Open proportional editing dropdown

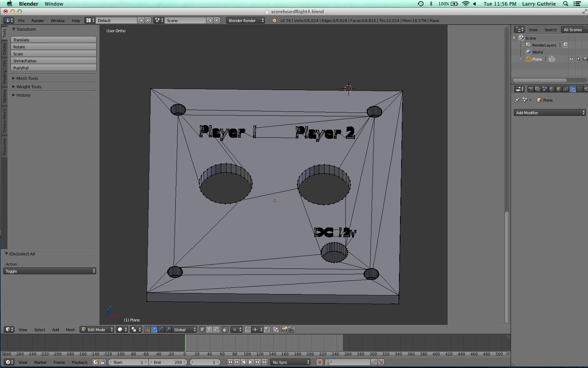click(x=236, y=329)
